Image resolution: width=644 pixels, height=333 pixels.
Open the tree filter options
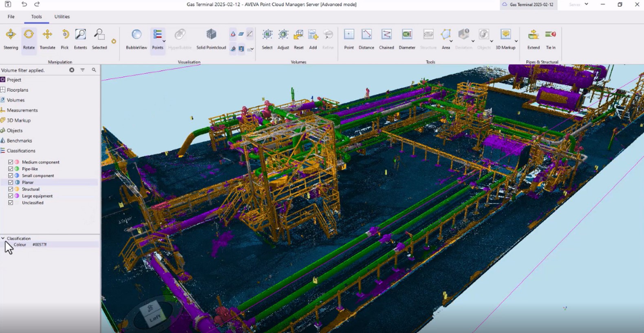click(82, 70)
